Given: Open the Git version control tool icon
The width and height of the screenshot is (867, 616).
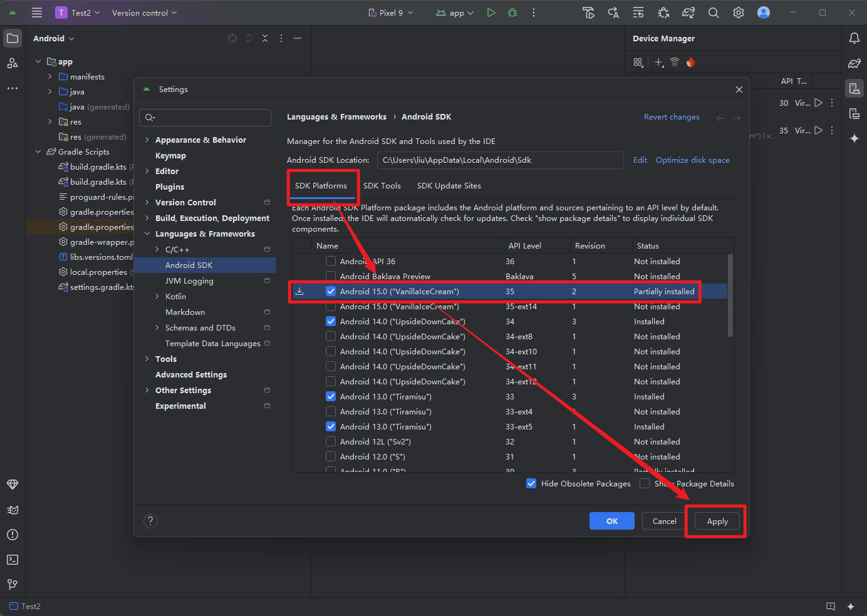Looking at the screenshot, I should [x=13, y=584].
